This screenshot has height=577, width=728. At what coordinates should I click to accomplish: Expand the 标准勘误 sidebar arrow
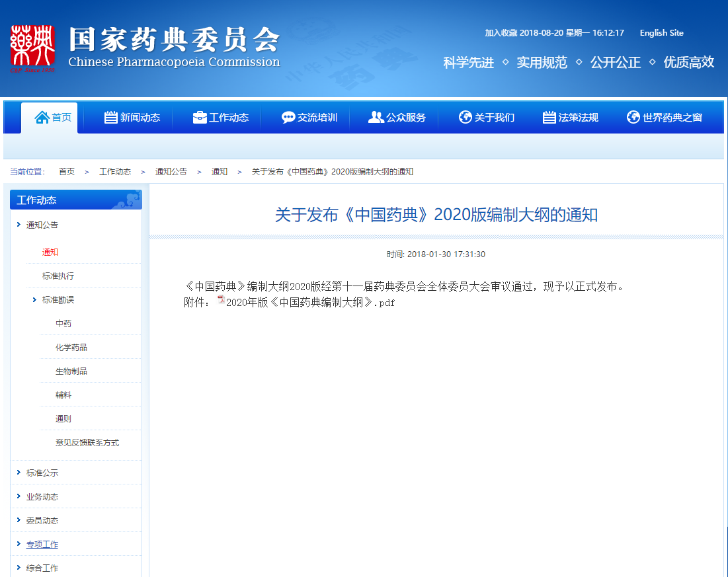coord(34,300)
